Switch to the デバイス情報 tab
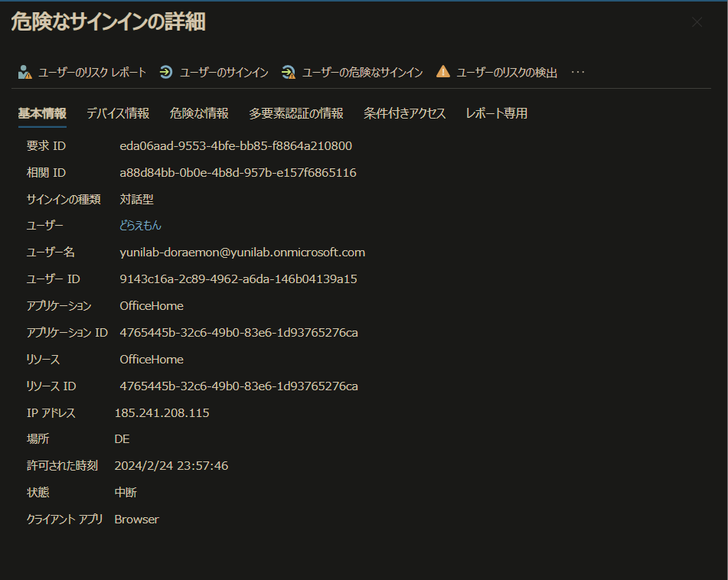The width and height of the screenshot is (728, 580). click(x=118, y=113)
